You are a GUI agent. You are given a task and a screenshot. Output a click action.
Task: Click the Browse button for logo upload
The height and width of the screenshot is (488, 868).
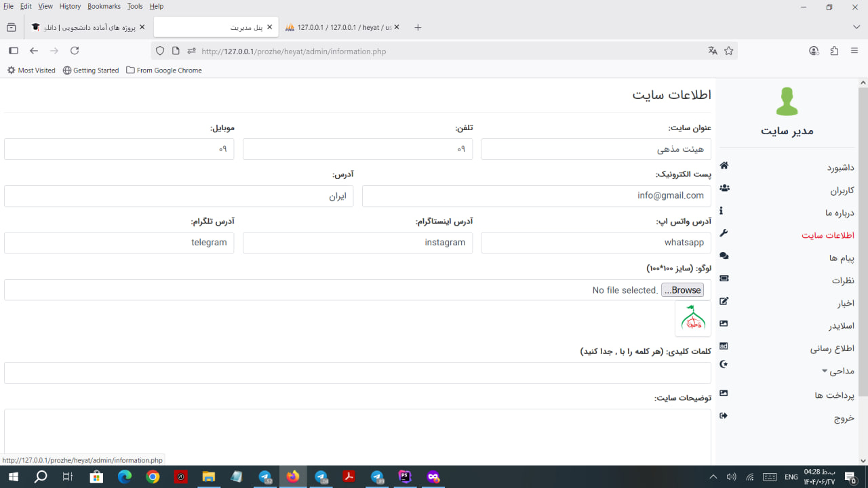coord(682,290)
